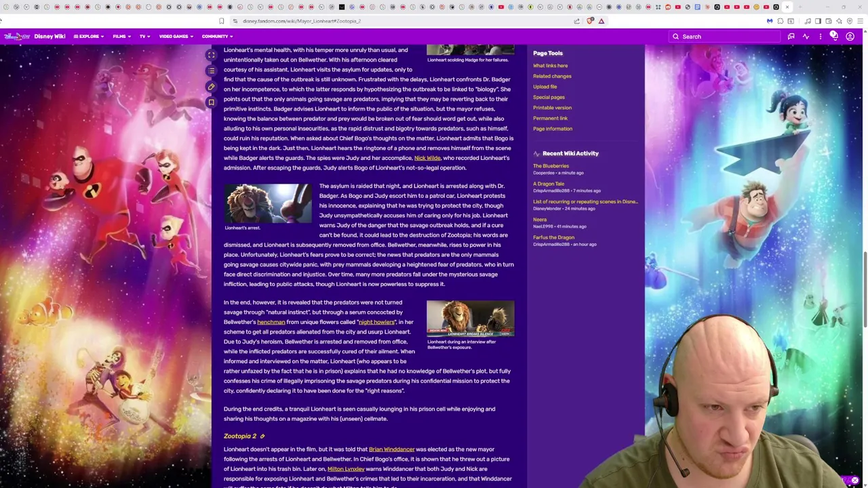Click the Zootopia 2 section heading
This screenshot has width=868, height=488.
click(x=240, y=436)
